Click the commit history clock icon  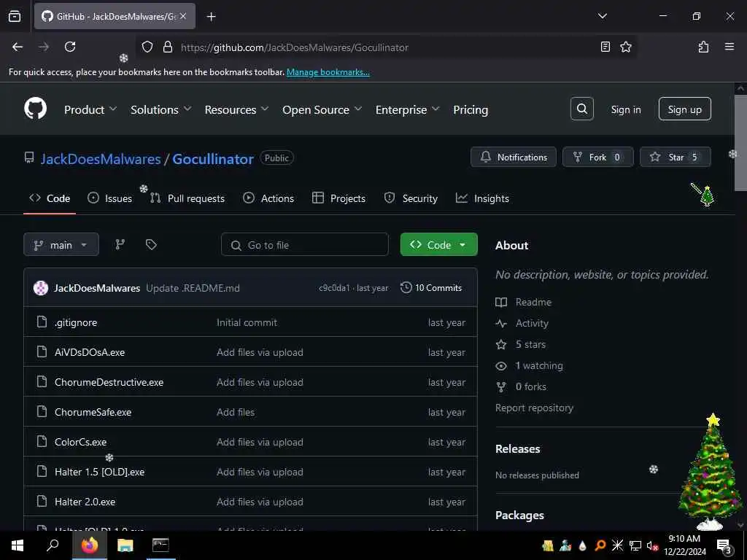tap(406, 287)
